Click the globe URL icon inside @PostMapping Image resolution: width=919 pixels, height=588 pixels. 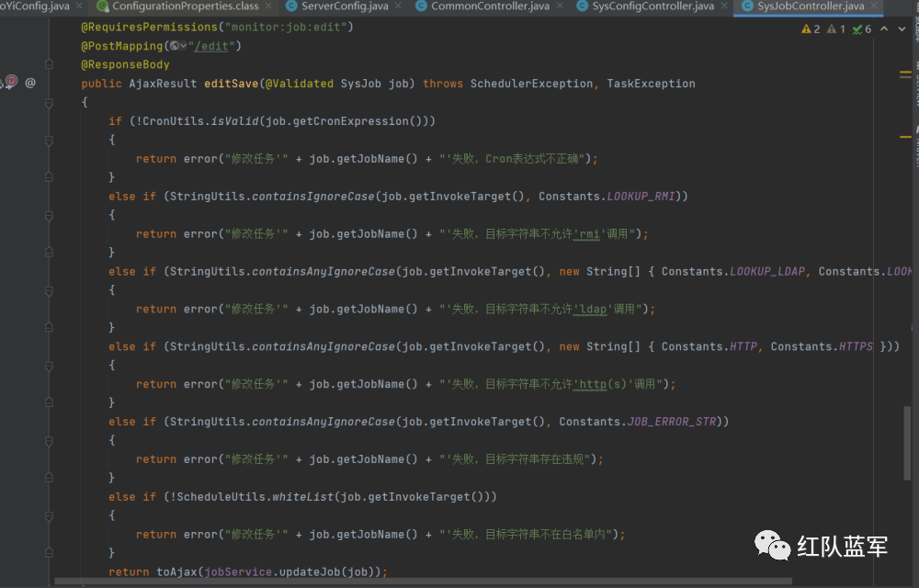tap(174, 46)
